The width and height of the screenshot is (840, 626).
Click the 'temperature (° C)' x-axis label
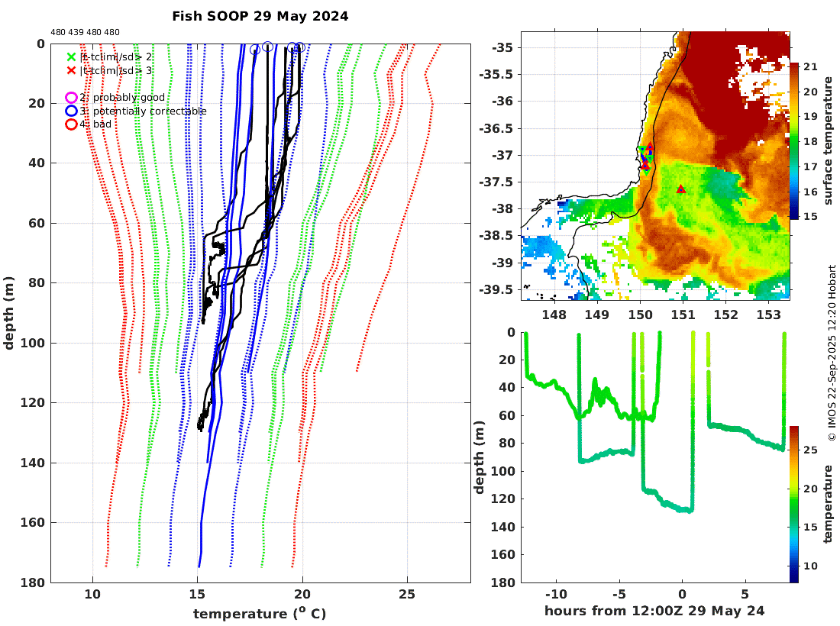(x=260, y=613)
